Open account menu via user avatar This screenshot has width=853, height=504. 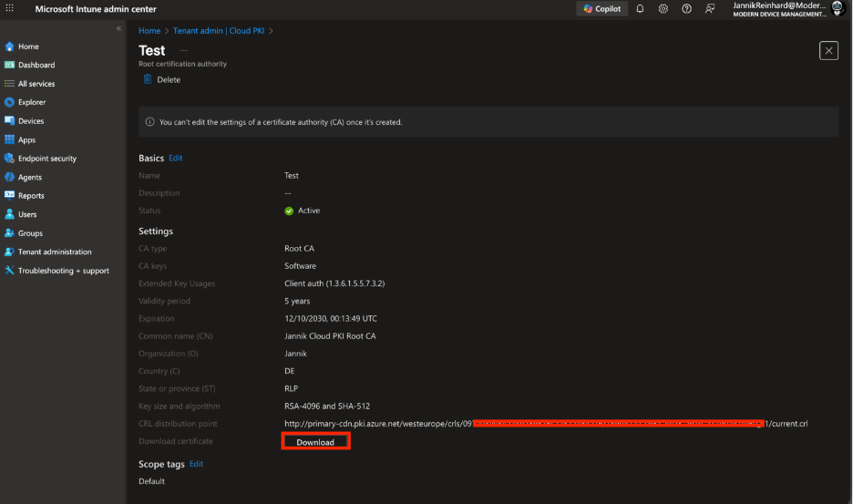[838, 9]
